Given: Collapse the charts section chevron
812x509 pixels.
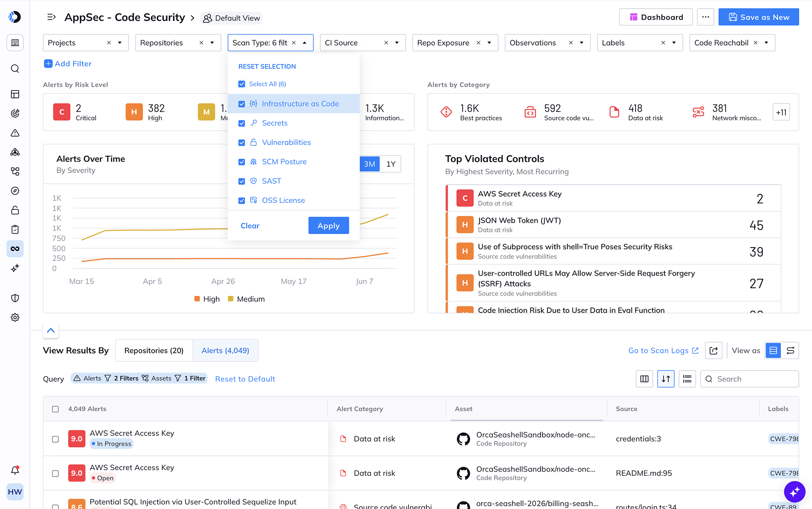Looking at the screenshot, I should pos(51,330).
